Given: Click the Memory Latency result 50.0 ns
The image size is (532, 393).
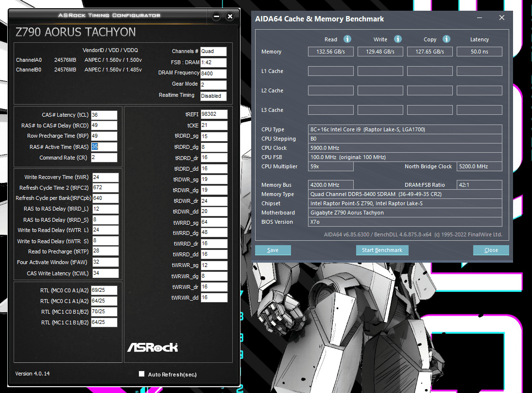Looking at the screenshot, I should 480,52.
